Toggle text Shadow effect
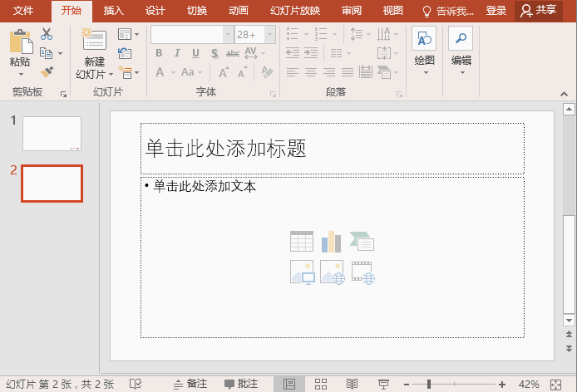577x392 pixels. click(215, 54)
